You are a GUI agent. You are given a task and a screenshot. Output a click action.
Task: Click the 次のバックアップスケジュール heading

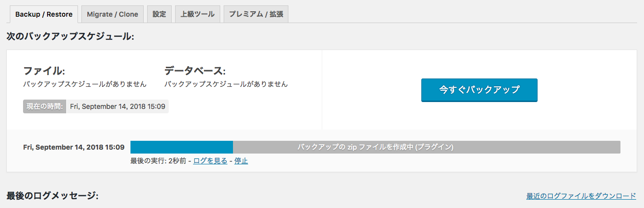[x=70, y=36]
